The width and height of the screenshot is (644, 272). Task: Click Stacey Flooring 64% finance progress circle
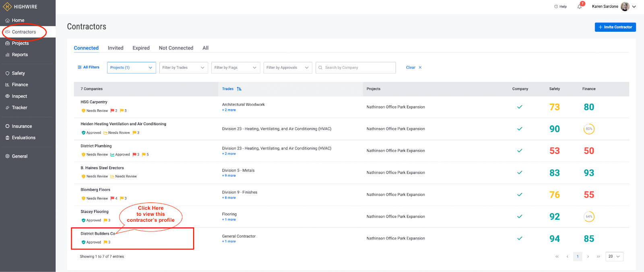point(589,217)
